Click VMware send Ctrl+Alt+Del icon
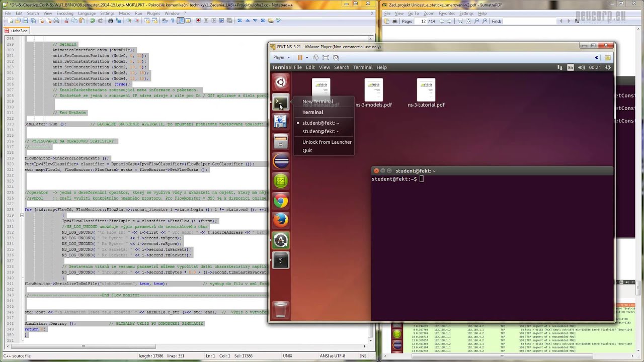Screen dimensions: 644x362 315,57
